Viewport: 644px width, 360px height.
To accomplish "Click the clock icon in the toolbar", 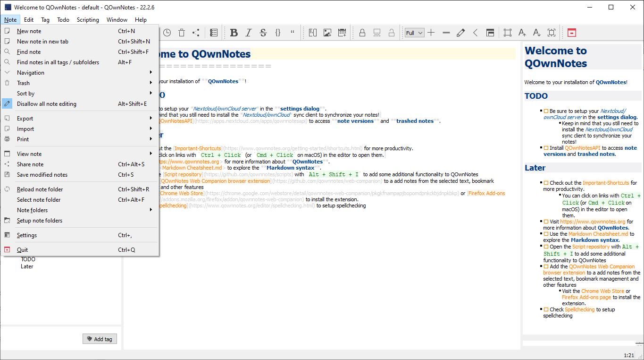I will click(167, 33).
